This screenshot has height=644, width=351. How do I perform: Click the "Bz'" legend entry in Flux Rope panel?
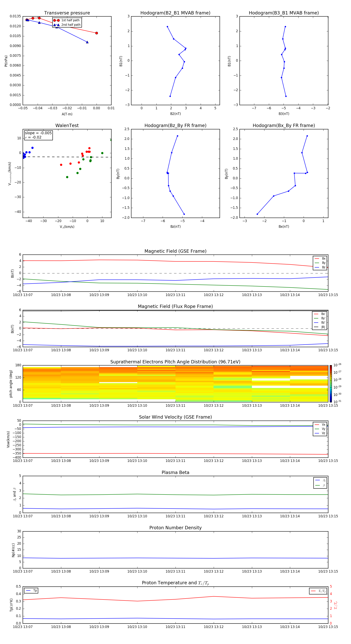[320, 323]
